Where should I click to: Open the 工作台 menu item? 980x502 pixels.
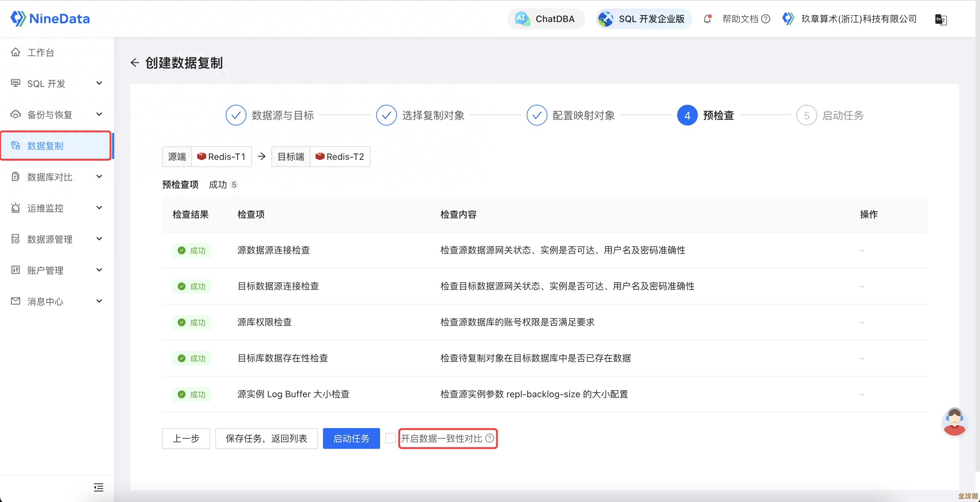(40, 53)
